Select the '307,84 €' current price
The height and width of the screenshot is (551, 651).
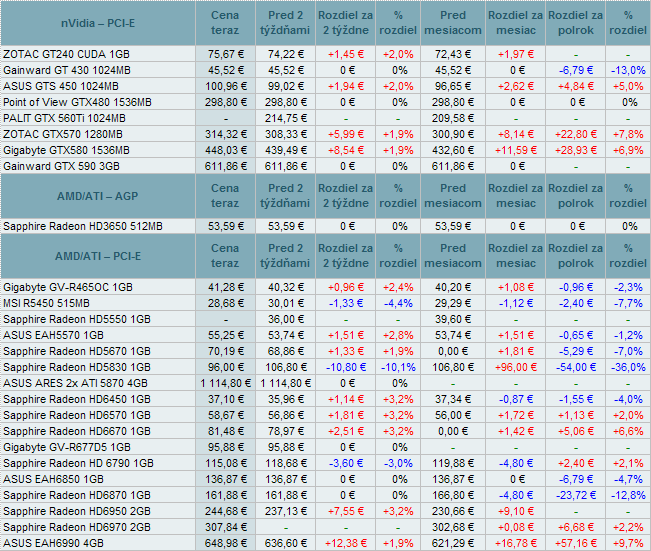[x=226, y=527]
